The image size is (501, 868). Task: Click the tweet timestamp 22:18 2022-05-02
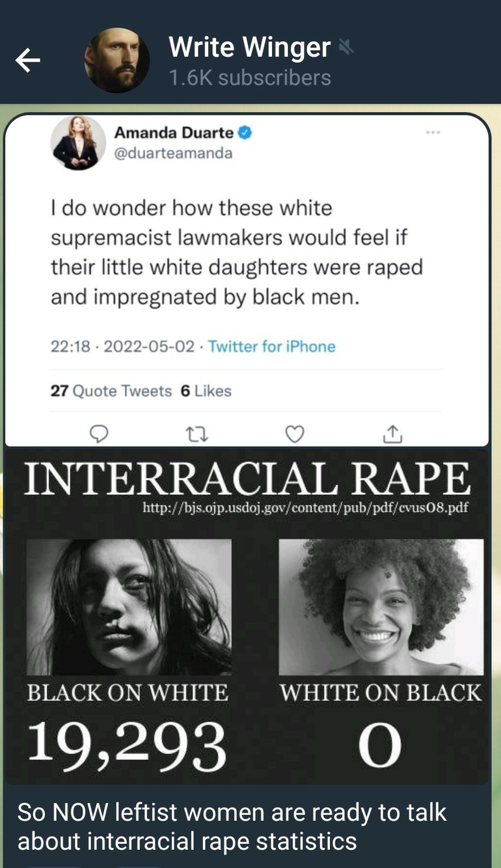(122, 346)
